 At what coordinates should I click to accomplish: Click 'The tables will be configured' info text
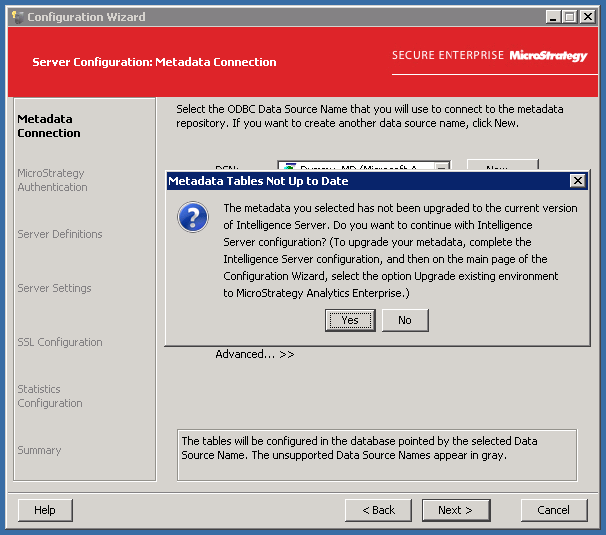click(x=359, y=448)
